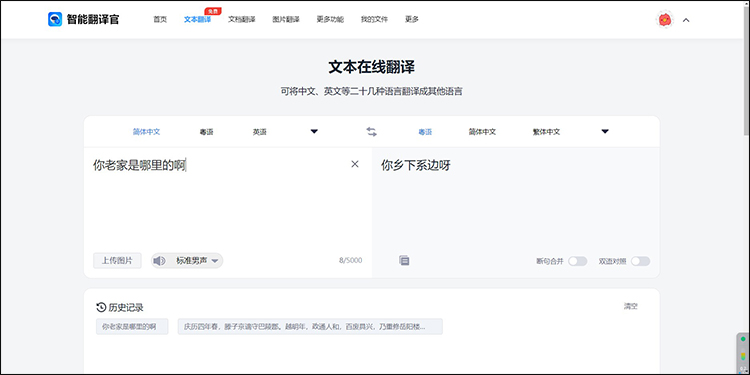The width and height of the screenshot is (750, 375).
Task: Collapse the account chevron next to avatar
Action: click(686, 20)
